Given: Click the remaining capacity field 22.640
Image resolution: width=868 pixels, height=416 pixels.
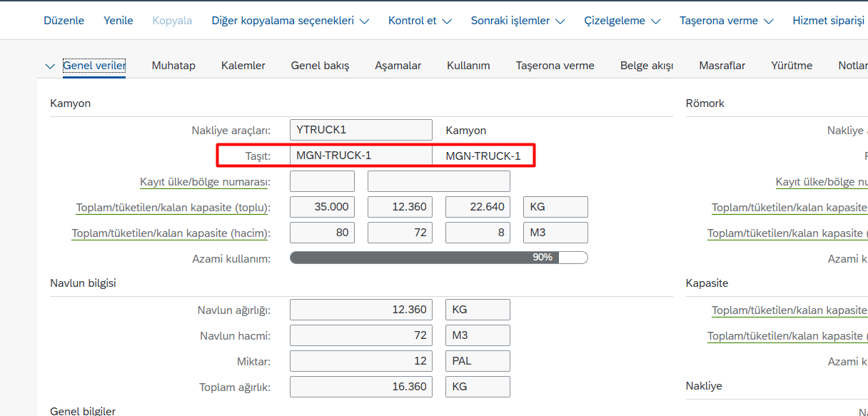Looking at the screenshot, I should [478, 207].
